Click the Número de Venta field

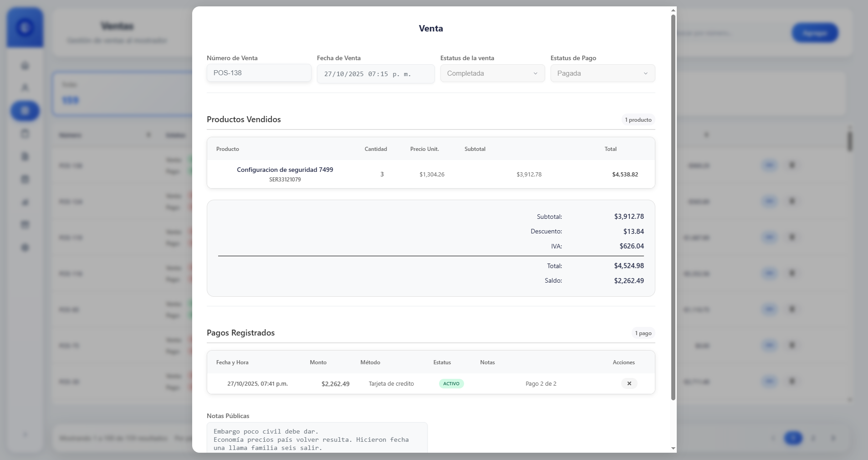pyautogui.click(x=259, y=73)
